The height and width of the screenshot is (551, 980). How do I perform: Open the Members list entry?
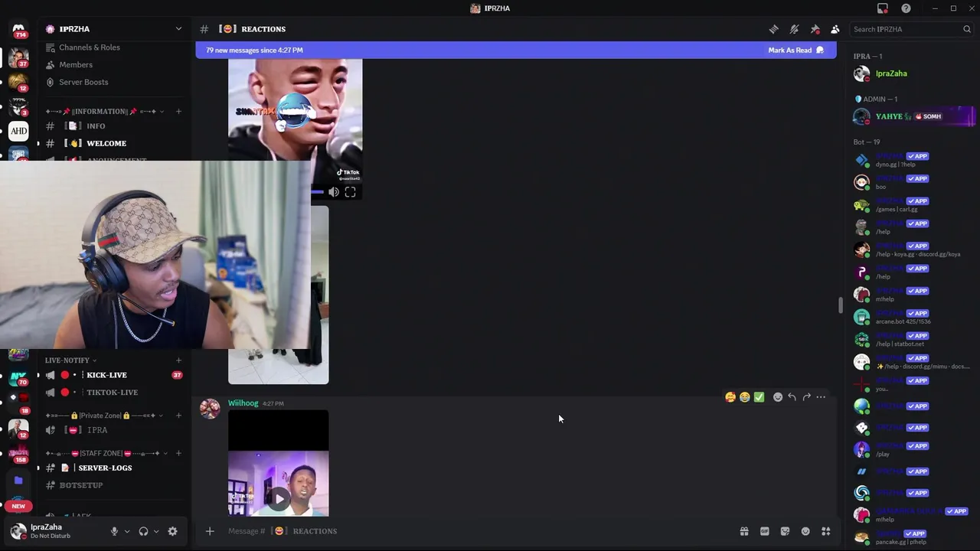pos(76,65)
